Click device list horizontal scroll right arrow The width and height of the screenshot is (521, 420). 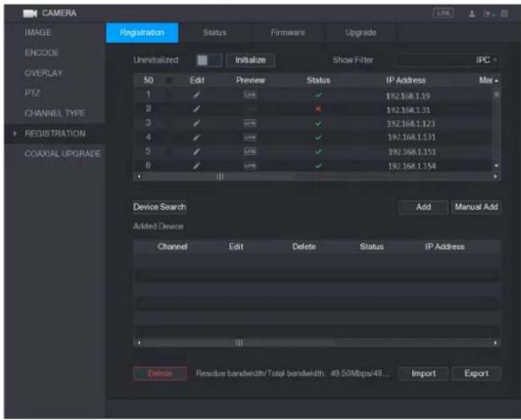[495, 177]
